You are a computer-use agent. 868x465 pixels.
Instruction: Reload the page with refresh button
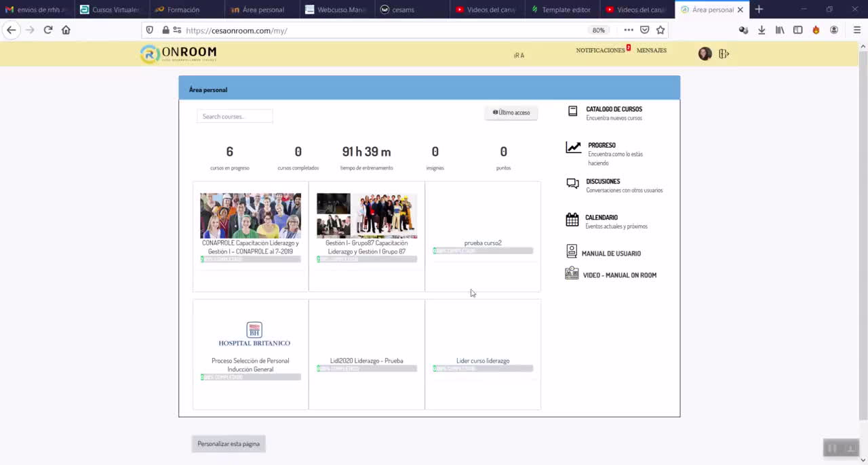[x=47, y=30]
